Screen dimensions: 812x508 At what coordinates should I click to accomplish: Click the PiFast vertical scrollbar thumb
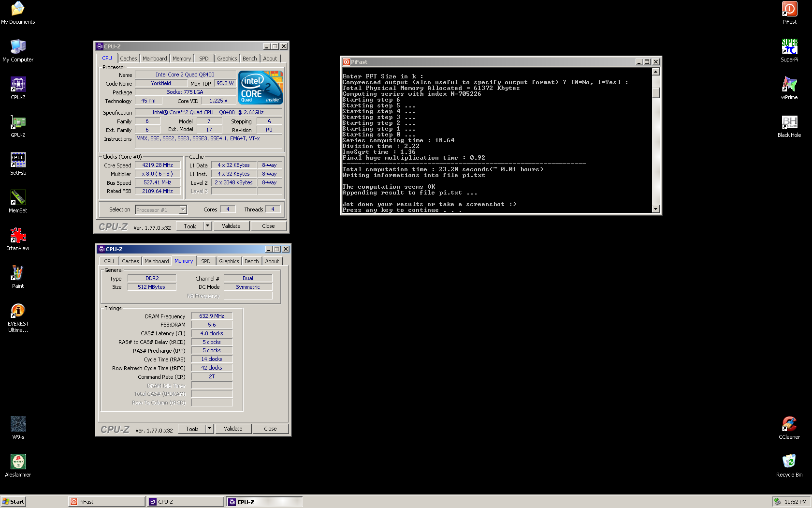[656, 92]
